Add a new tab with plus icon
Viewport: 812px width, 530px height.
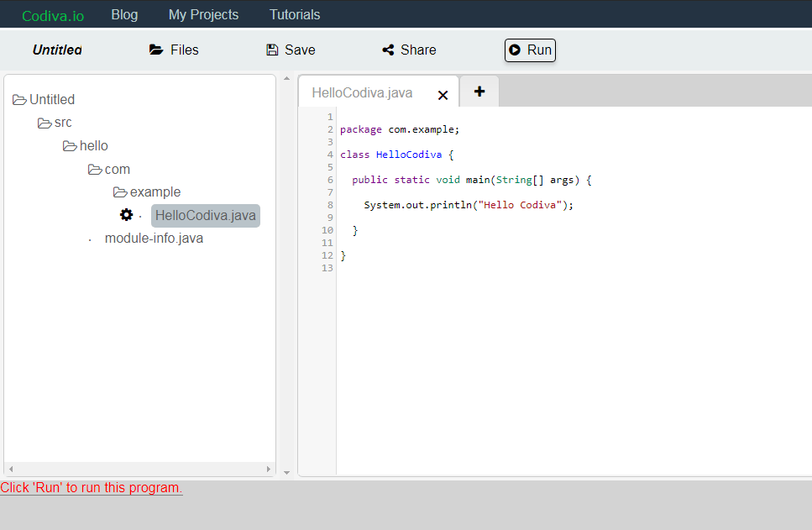point(479,92)
